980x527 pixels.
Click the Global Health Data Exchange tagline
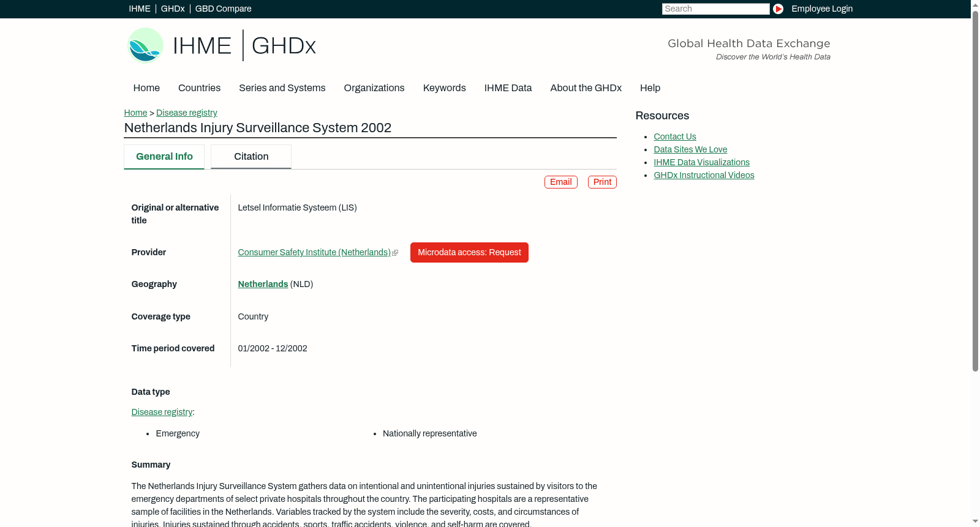(749, 43)
